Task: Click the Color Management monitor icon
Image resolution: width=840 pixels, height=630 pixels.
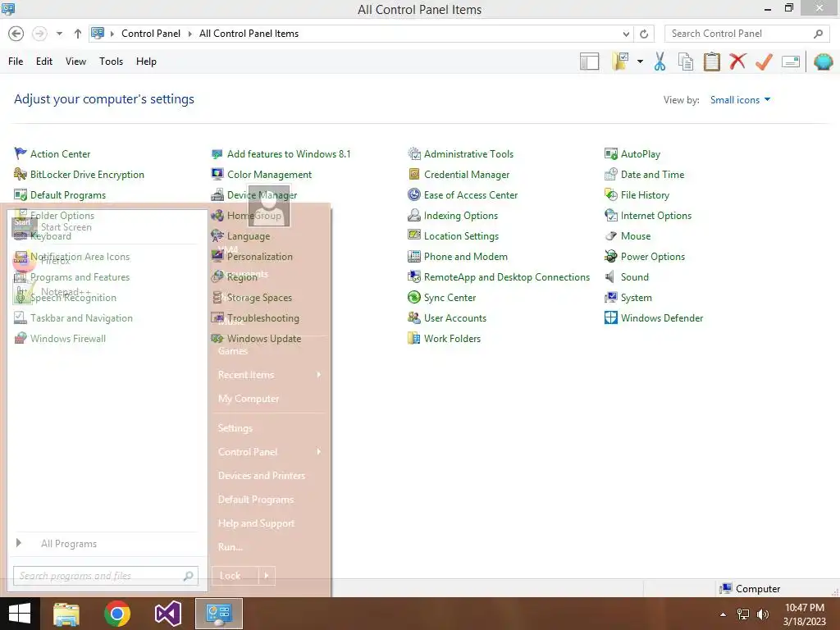Action: tap(217, 174)
